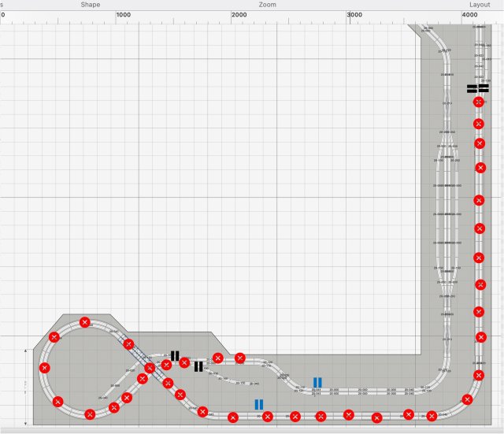Click the red X marker at the figure-eight crossing center

click(150, 368)
